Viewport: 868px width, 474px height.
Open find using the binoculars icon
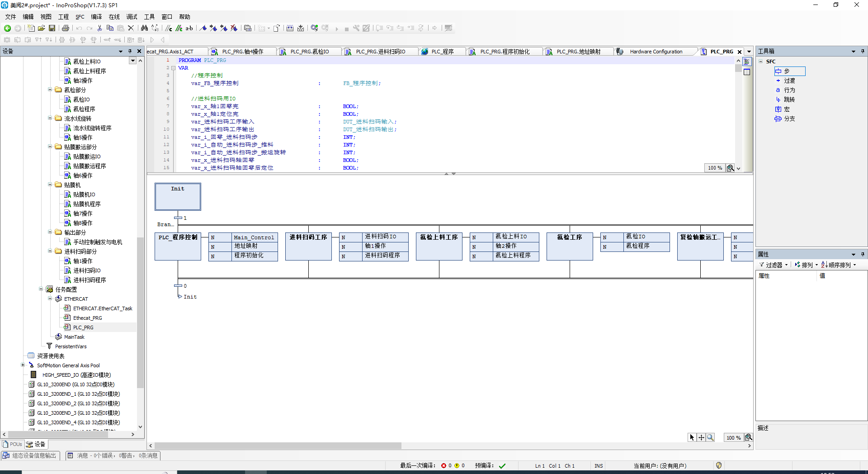click(145, 28)
